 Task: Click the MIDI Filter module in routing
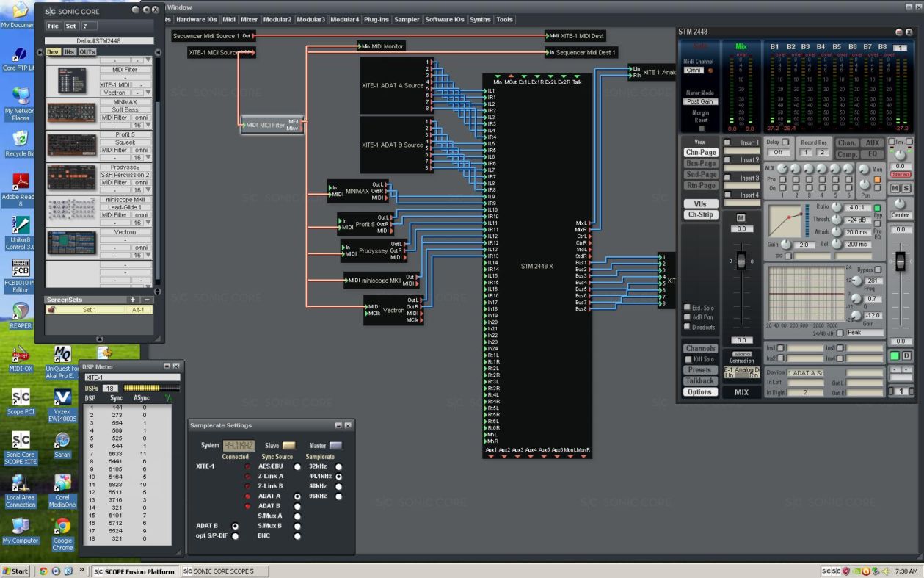pyautogui.click(x=272, y=125)
